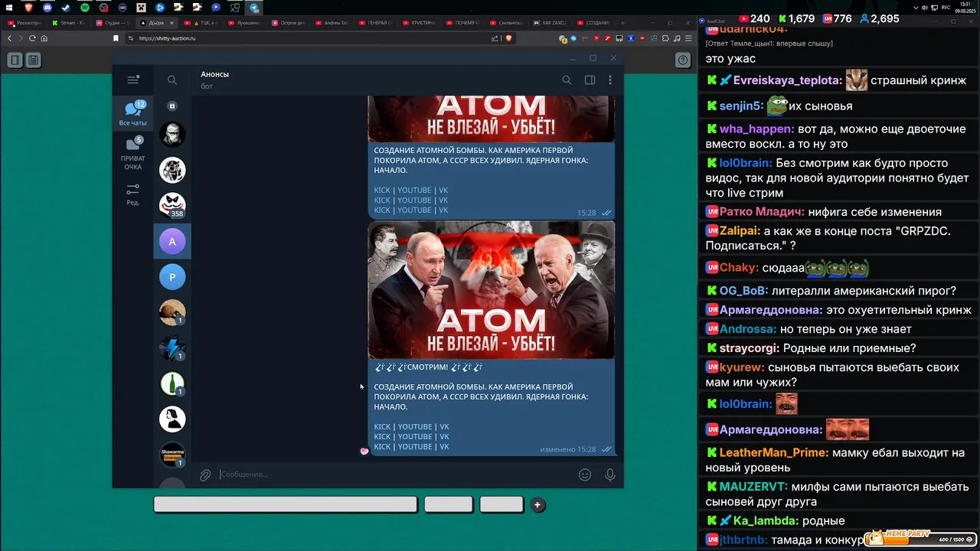
Task: Open the Putin and Biden АТОМ image
Action: coord(492,290)
